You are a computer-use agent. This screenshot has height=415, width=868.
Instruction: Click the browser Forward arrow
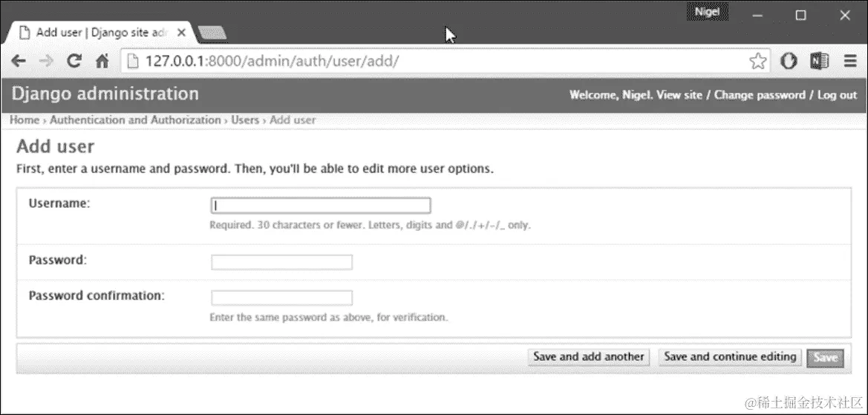[46, 61]
